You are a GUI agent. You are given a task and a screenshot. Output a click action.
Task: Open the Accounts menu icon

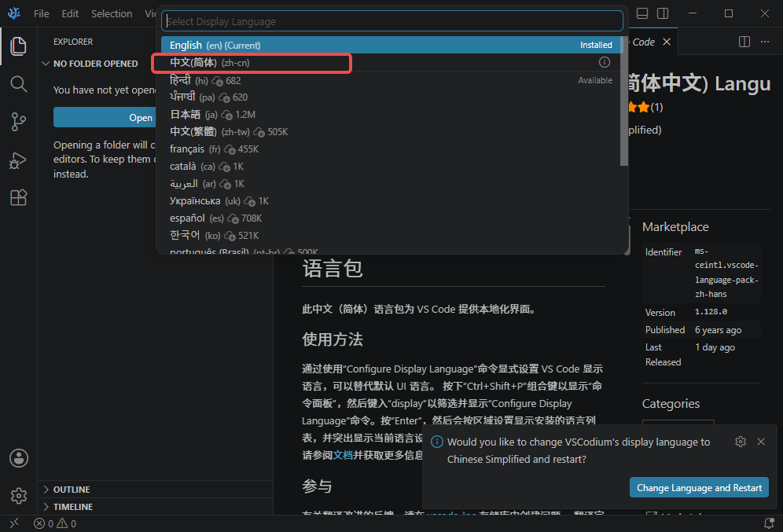(x=19, y=458)
